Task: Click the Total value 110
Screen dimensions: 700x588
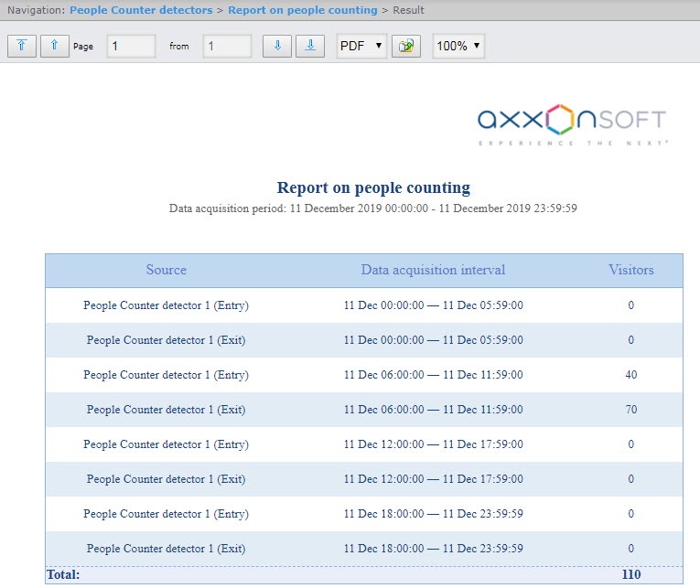Action: [x=630, y=575]
